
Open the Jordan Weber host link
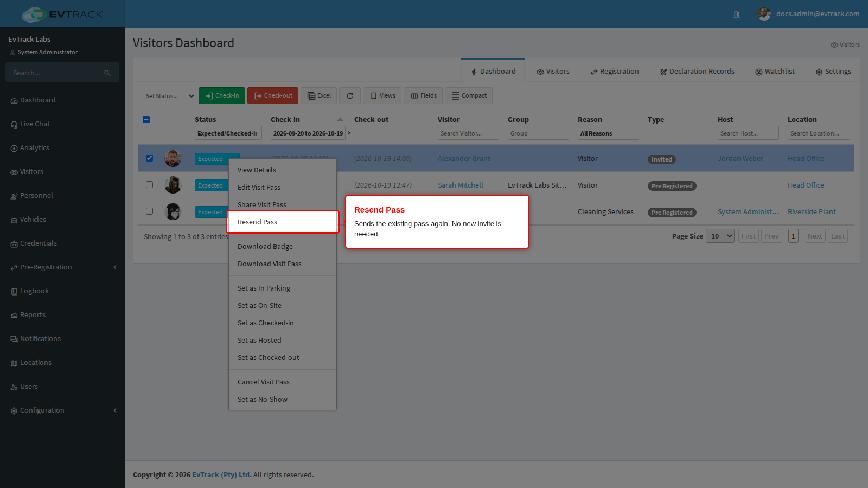(740, 159)
